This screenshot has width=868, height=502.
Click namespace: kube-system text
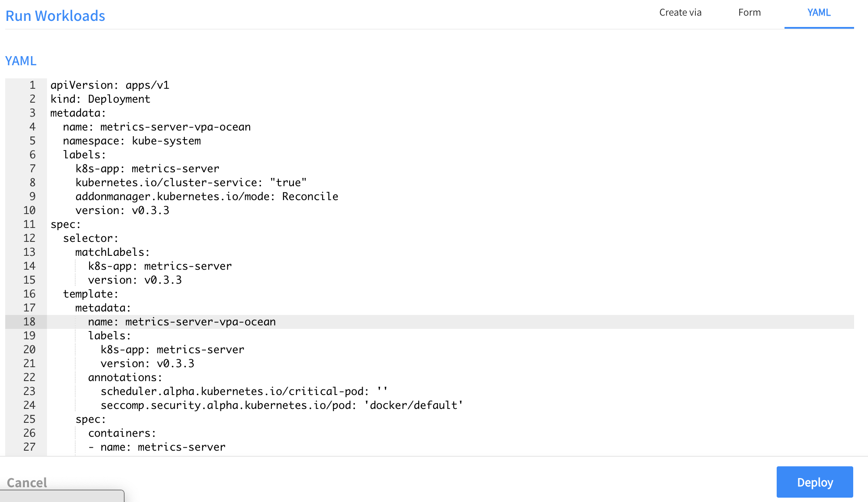132,141
